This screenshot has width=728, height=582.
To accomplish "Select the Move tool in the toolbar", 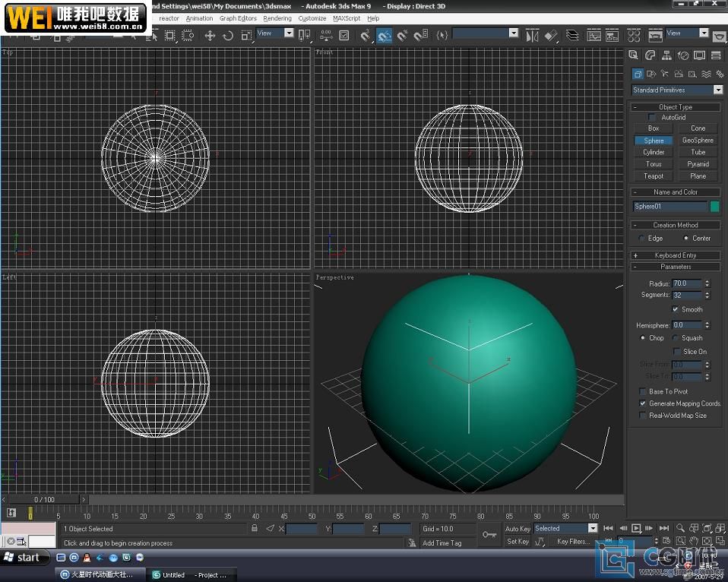I will click(210, 36).
